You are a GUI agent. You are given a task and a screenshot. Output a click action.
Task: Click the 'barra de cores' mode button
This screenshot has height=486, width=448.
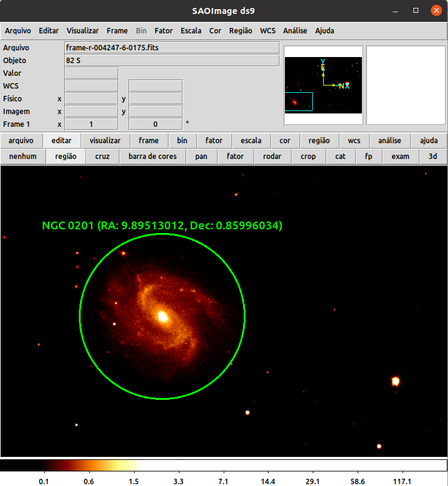[x=153, y=156]
